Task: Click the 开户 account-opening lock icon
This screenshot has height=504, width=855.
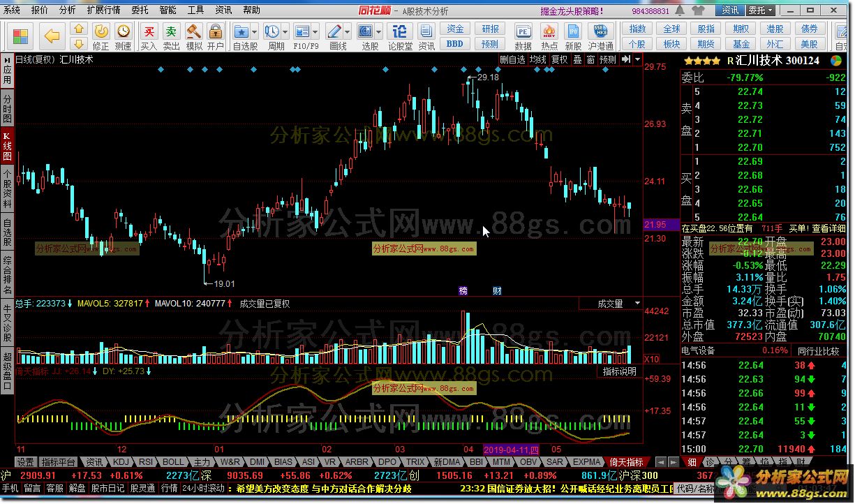Action: pyautogui.click(x=216, y=31)
